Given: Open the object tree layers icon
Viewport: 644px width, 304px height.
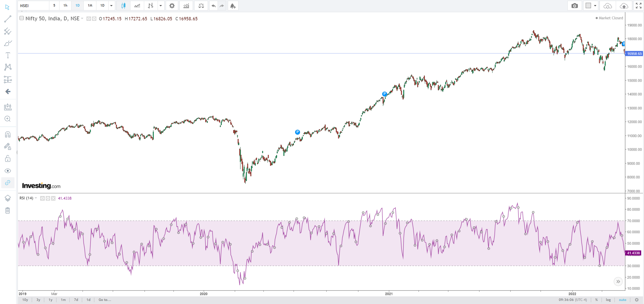Looking at the screenshot, I should pyautogui.click(x=8, y=198).
